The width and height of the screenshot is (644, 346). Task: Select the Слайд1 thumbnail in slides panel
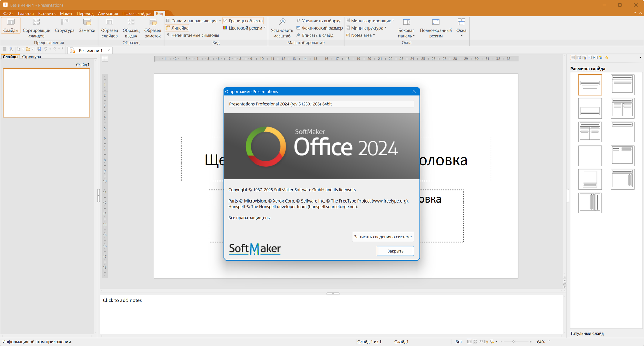46,93
